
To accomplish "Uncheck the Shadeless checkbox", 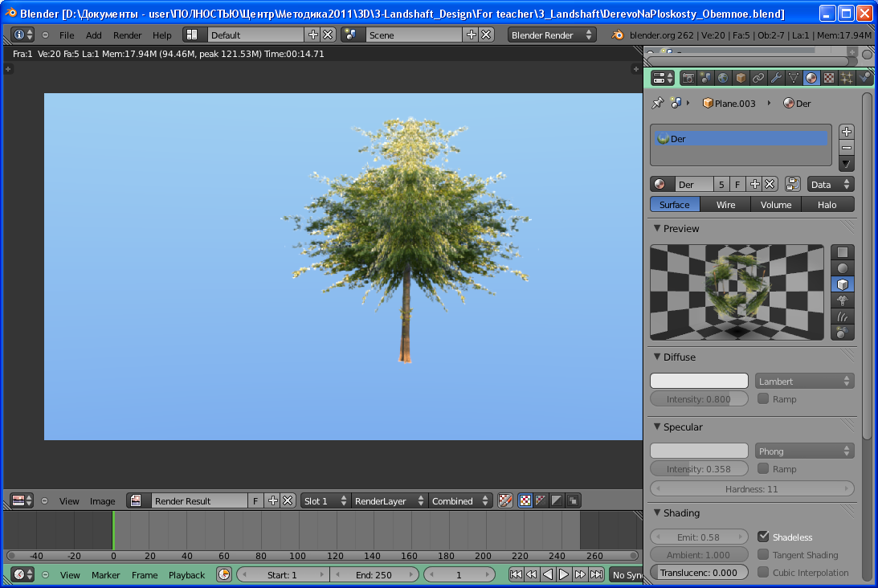I will pos(763,537).
